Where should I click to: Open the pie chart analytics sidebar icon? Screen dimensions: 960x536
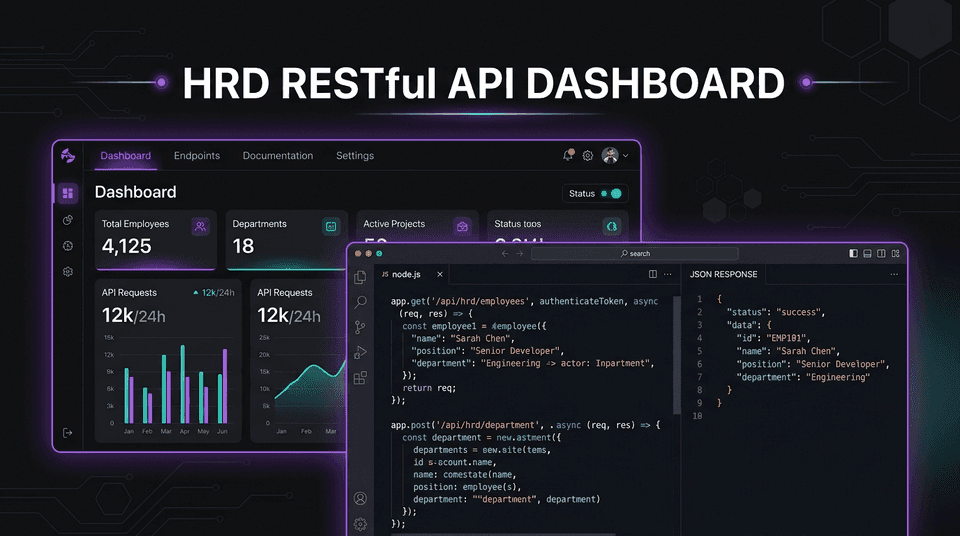pos(68,219)
